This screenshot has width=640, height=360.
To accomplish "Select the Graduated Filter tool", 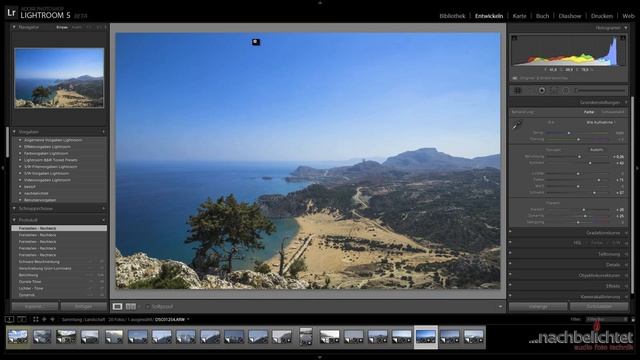I will click(x=554, y=90).
